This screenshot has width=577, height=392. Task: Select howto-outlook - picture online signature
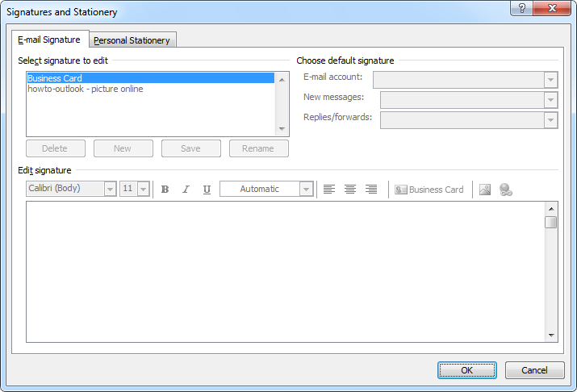[x=151, y=89]
